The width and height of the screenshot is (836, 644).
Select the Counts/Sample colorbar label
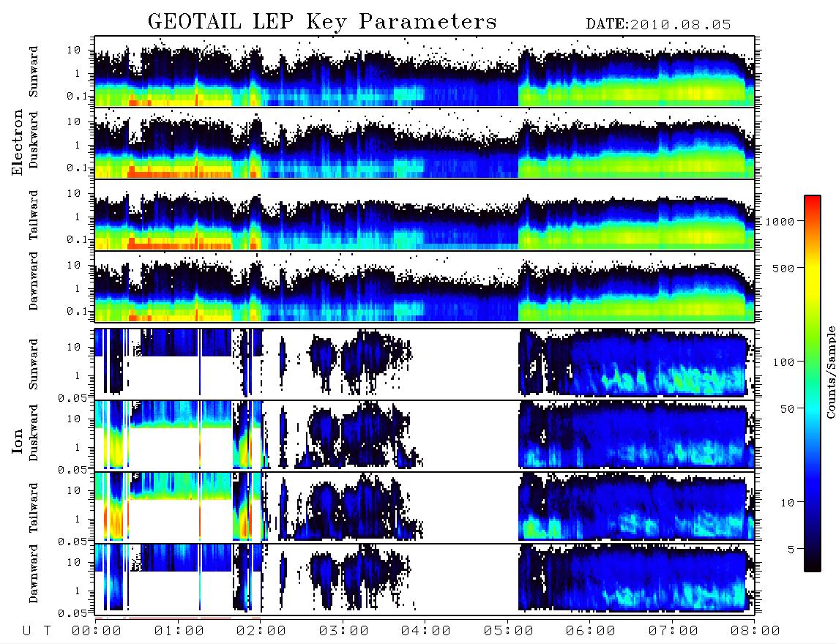coord(830,372)
